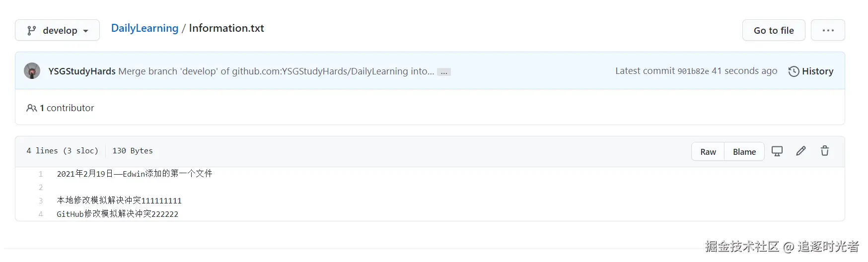Open the file History
868x262 pixels.
click(x=811, y=71)
